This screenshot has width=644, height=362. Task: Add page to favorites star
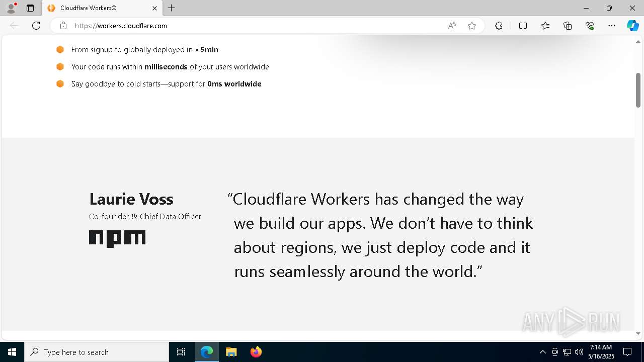(x=472, y=26)
